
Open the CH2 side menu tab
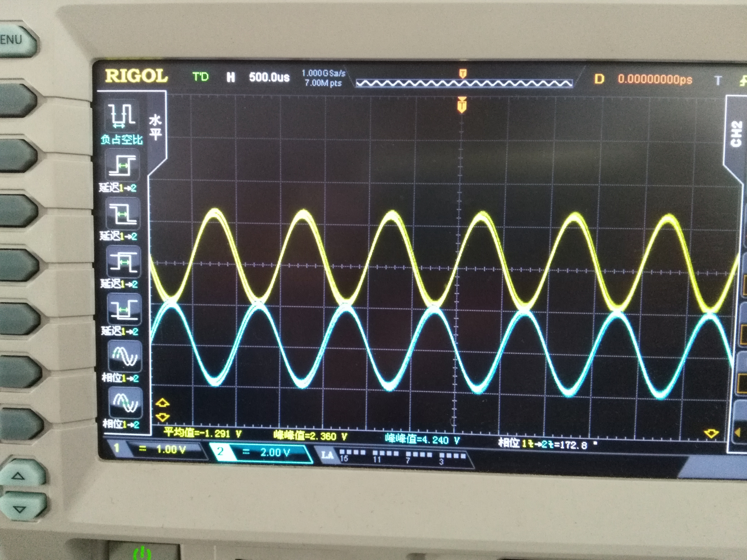[x=736, y=134]
